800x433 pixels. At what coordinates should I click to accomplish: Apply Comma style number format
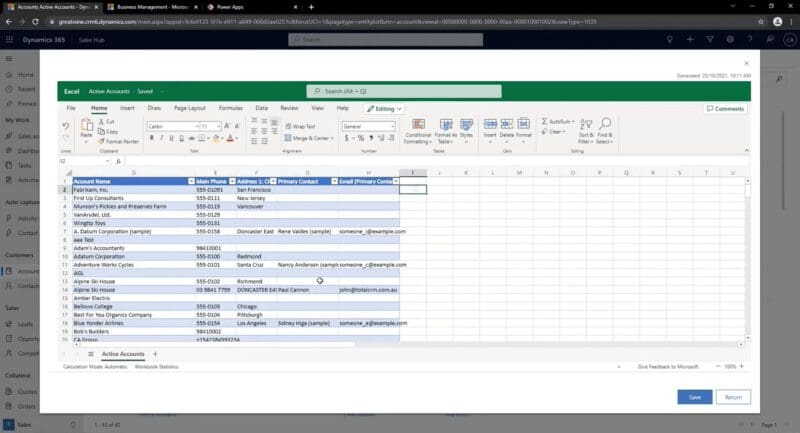[371, 138]
